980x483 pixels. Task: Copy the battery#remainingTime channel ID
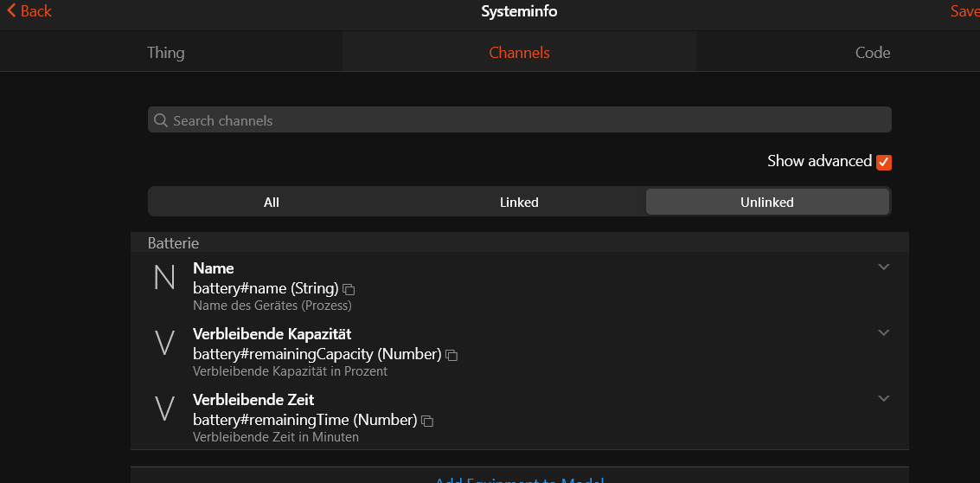pos(427,421)
